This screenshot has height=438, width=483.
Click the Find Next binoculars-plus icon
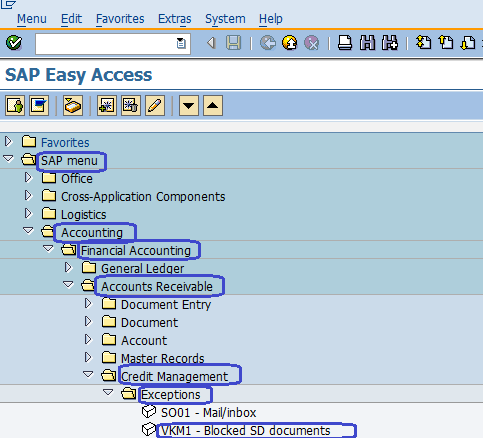coord(390,43)
